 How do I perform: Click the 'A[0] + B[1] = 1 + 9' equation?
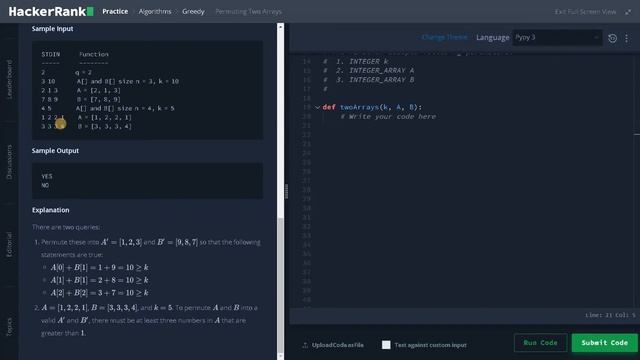pos(100,267)
